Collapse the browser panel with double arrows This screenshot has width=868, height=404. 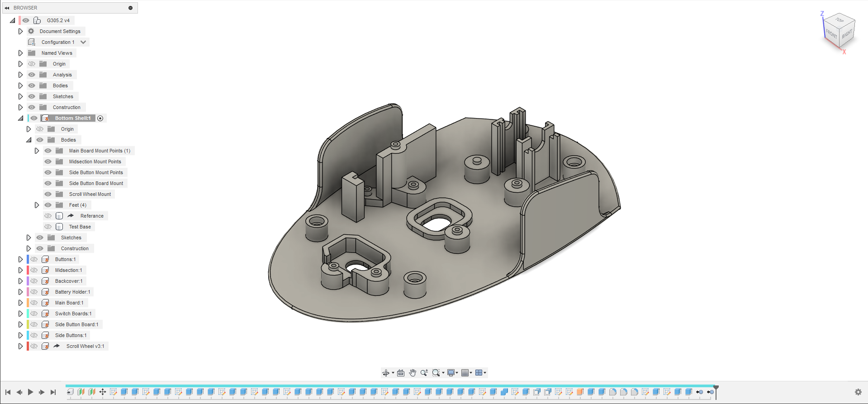click(x=7, y=8)
